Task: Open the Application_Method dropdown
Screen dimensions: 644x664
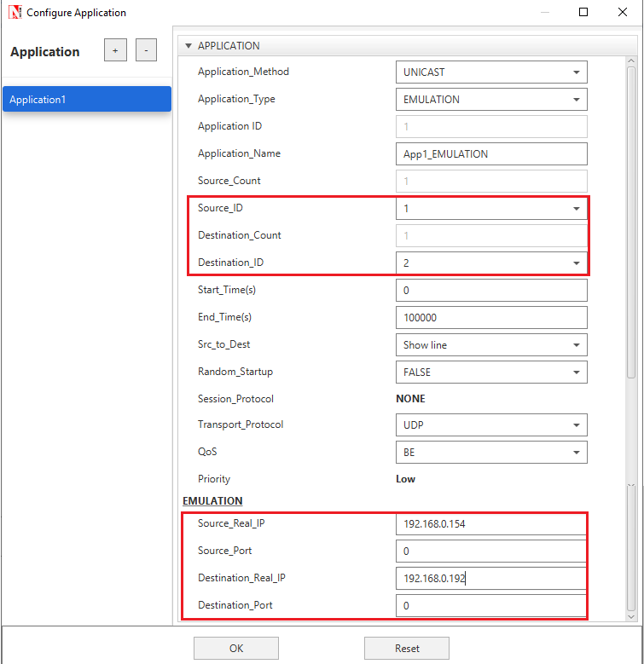Action: tap(491, 72)
